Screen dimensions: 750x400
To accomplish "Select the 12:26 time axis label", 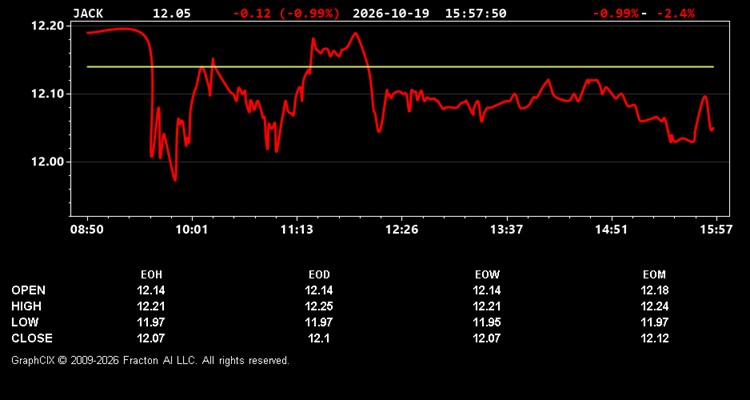I will tap(402, 230).
